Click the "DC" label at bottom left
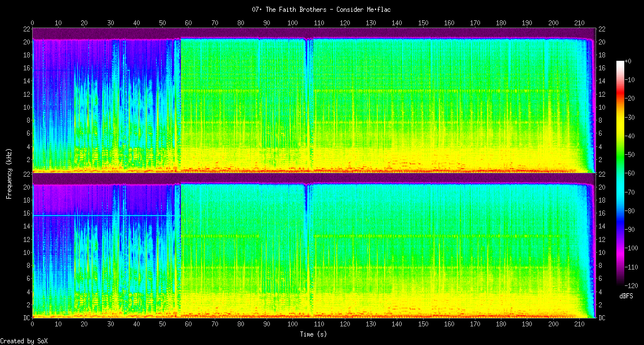Viewport: 644px width, 345px height. click(26, 318)
